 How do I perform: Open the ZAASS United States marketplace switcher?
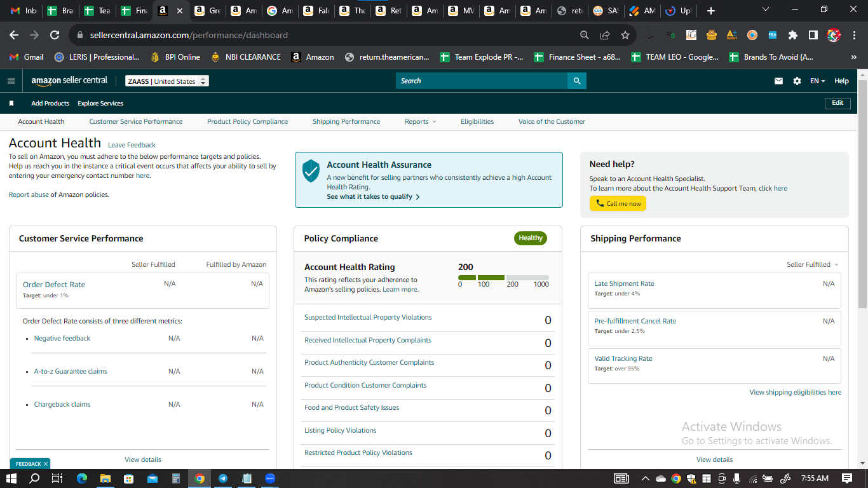(167, 81)
